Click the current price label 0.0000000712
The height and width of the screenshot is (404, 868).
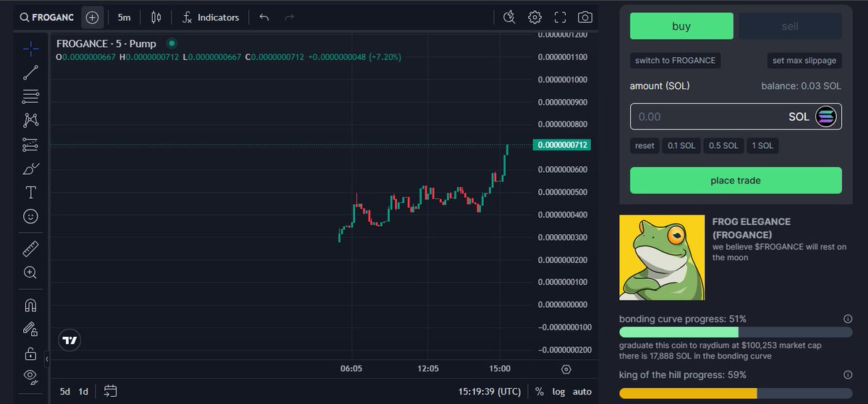(562, 145)
